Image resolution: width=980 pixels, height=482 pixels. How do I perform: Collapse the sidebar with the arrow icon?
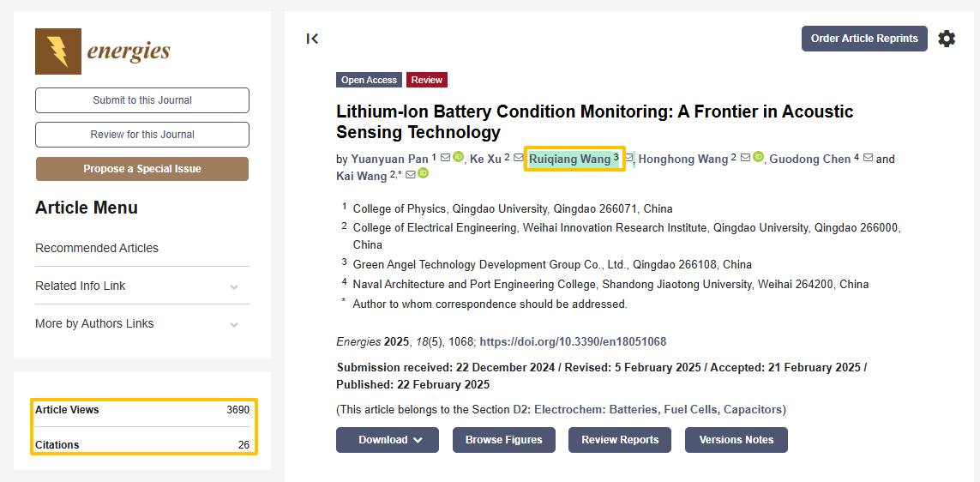312,39
